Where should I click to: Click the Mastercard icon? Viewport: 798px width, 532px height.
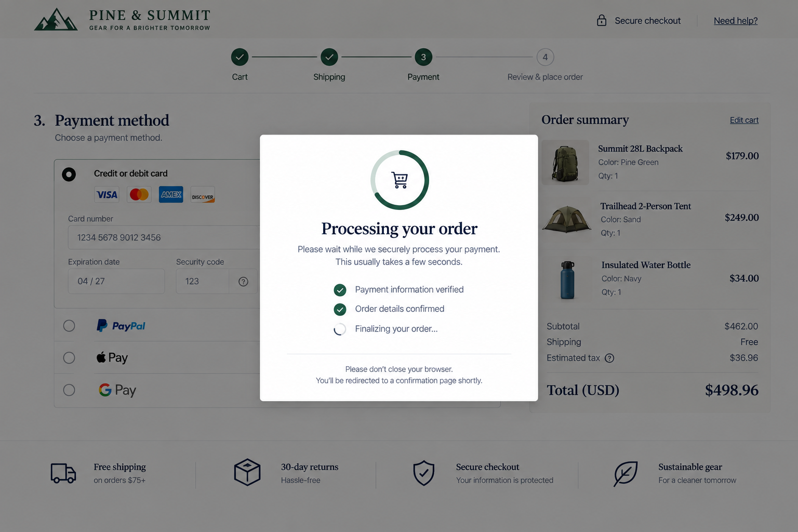pyautogui.click(x=139, y=194)
